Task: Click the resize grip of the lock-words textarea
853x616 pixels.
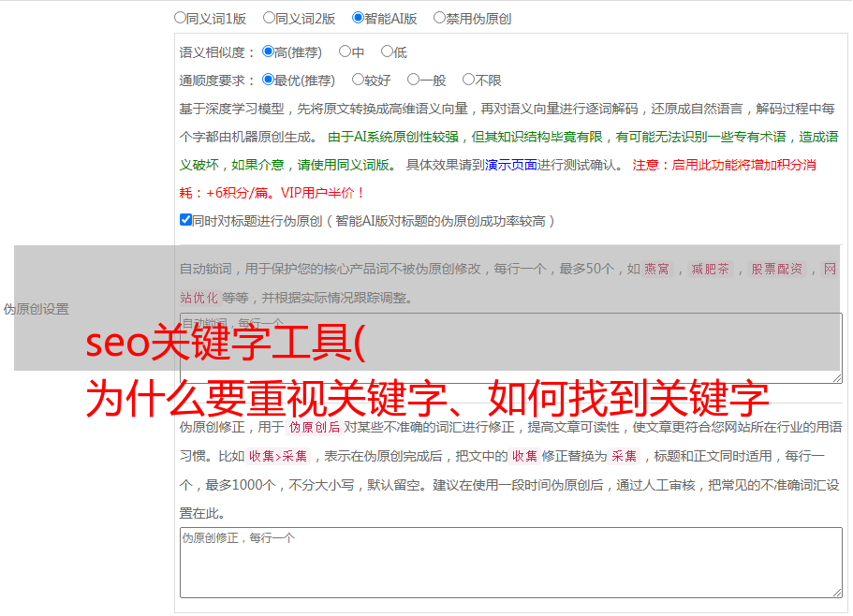Action: (839, 376)
